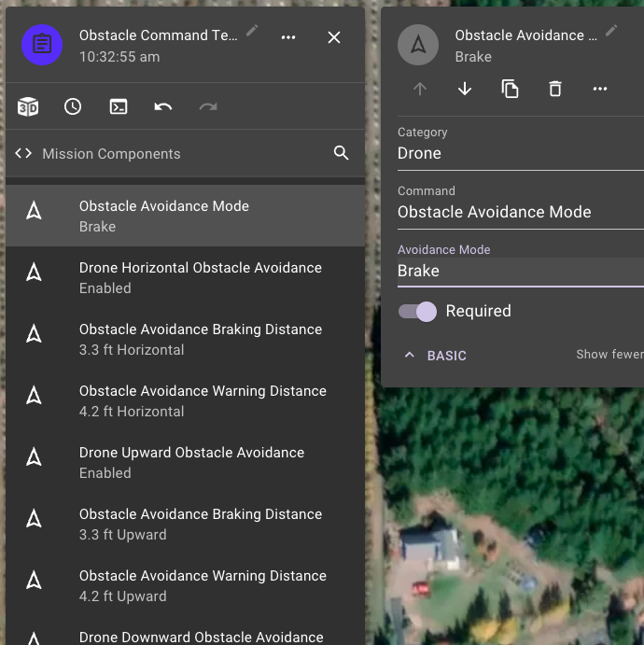The height and width of the screenshot is (645, 644).
Task: Collapse the BASIC section chevron
Action: point(409,355)
